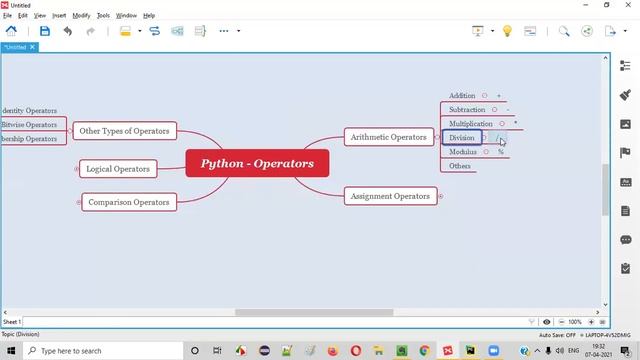Zoom out with minus button
The image size is (640, 360).
[x=561, y=322]
